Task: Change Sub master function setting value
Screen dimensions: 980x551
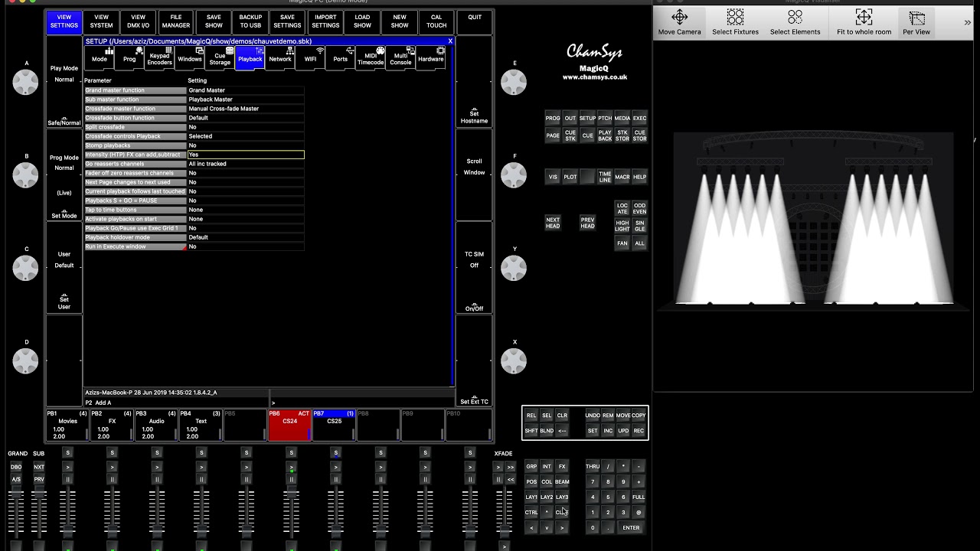Action: (x=246, y=99)
